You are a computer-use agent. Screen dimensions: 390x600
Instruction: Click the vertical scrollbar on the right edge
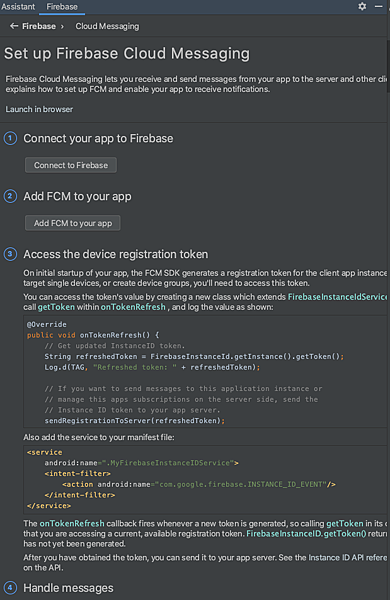(388, 65)
